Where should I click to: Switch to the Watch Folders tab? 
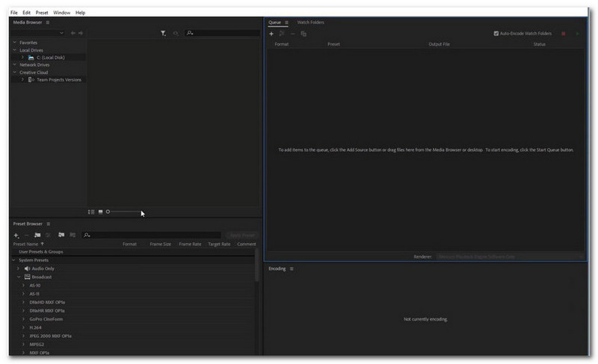coord(310,22)
